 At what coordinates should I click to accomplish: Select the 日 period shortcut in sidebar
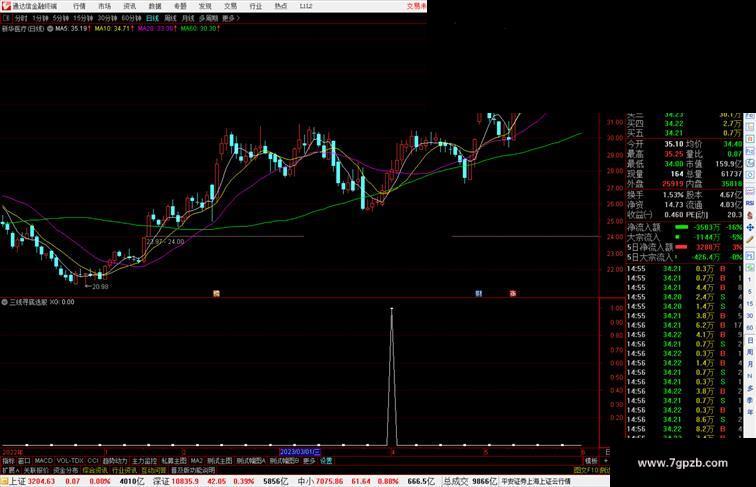(750, 340)
